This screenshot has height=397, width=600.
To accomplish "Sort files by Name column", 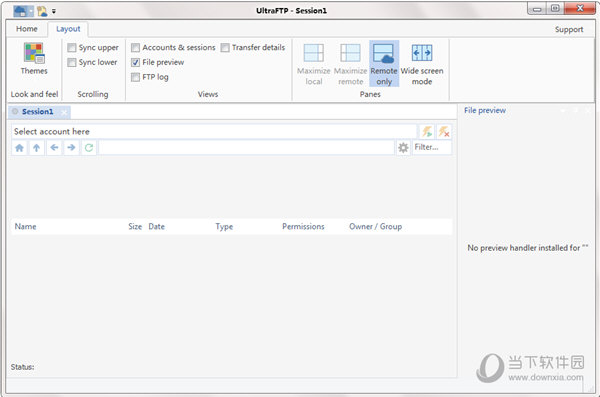I will pyautogui.click(x=26, y=227).
